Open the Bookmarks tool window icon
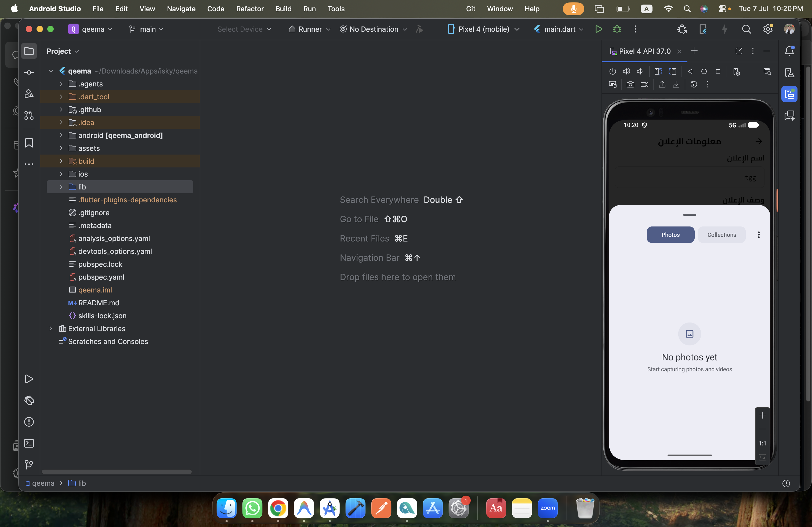812x527 pixels. 29,142
